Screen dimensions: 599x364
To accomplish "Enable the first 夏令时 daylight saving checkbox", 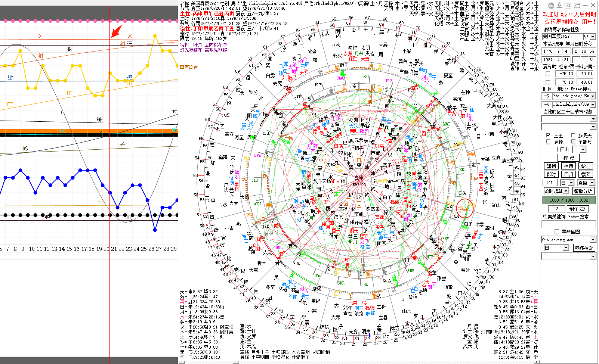I will click(548, 74).
